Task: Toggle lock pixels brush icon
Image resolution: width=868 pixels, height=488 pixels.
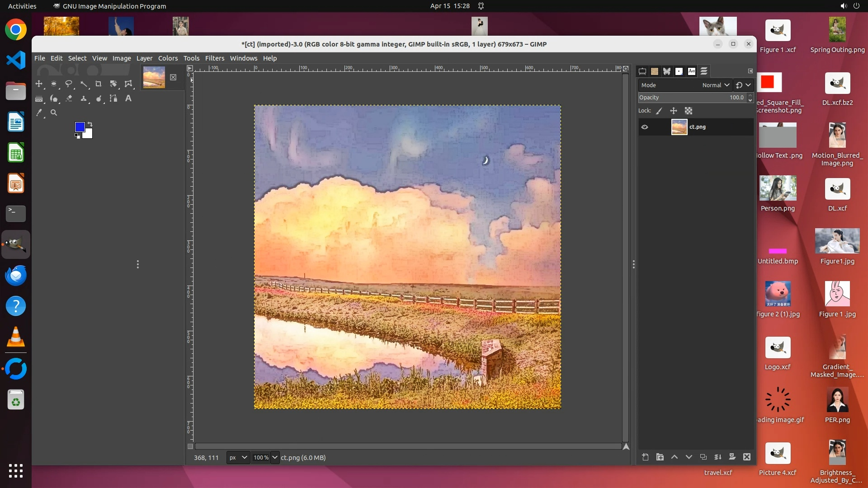Action: click(x=659, y=111)
